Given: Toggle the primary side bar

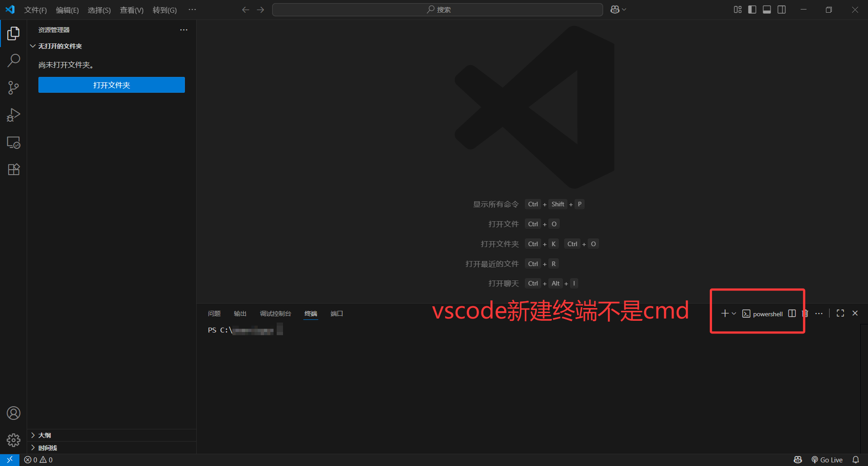Looking at the screenshot, I should [x=752, y=10].
